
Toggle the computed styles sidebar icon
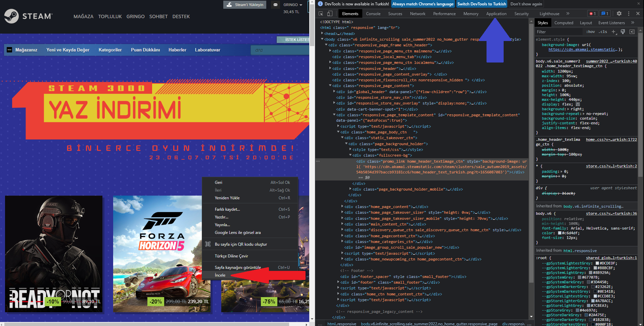point(632,32)
